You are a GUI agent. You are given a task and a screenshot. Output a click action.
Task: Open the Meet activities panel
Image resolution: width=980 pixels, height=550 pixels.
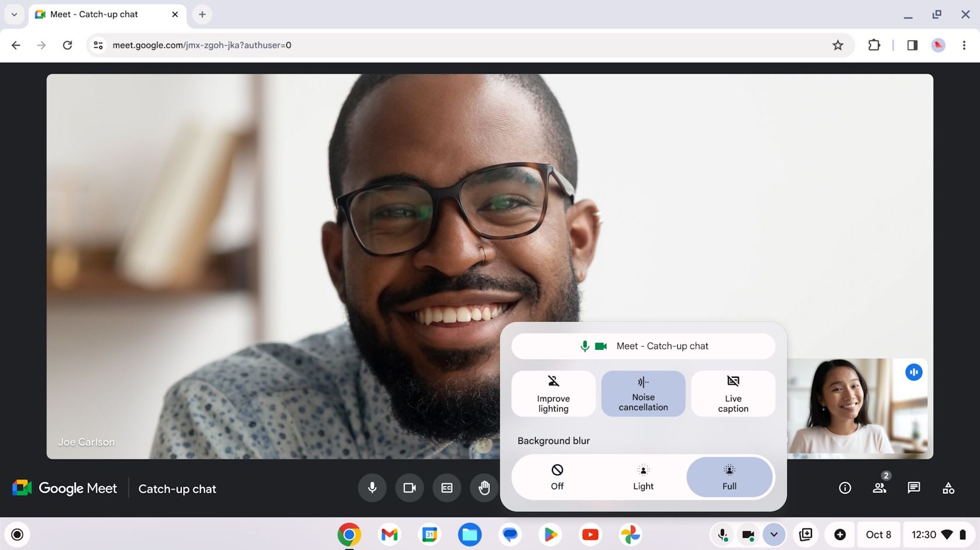[x=948, y=488]
